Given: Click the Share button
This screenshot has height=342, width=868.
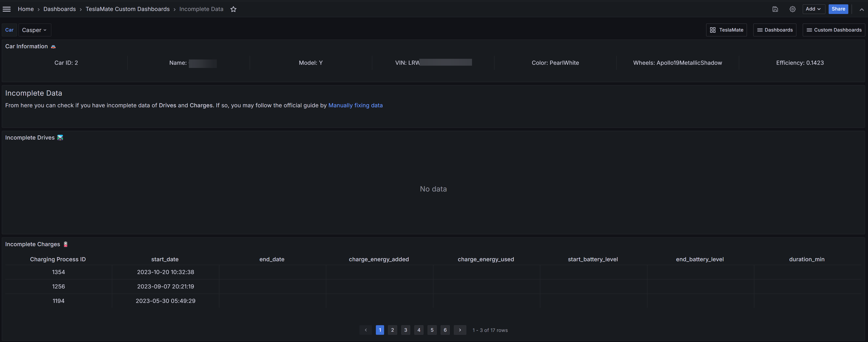Looking at the screenshot, I should (x=838, y=9).
